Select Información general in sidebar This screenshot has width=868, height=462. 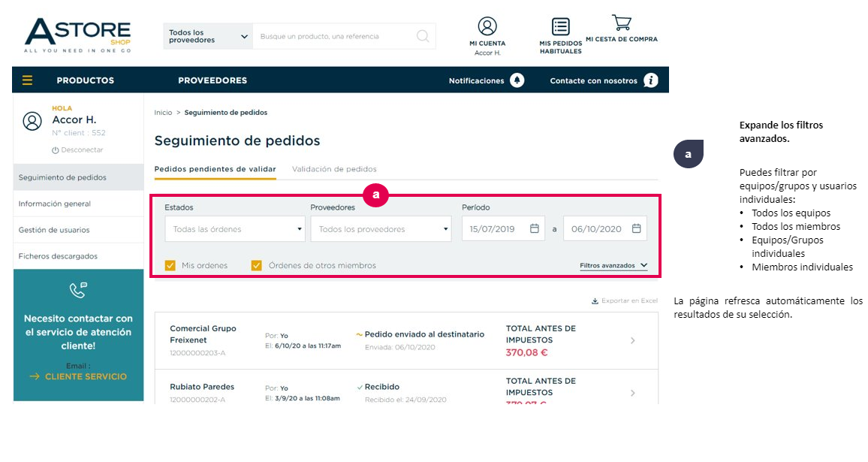pyautogui.click(x=78, y=204)
